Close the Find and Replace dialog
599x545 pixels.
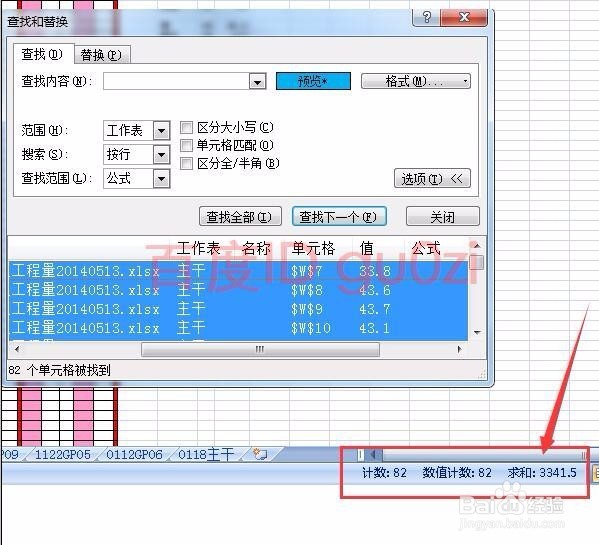(464, 17)
